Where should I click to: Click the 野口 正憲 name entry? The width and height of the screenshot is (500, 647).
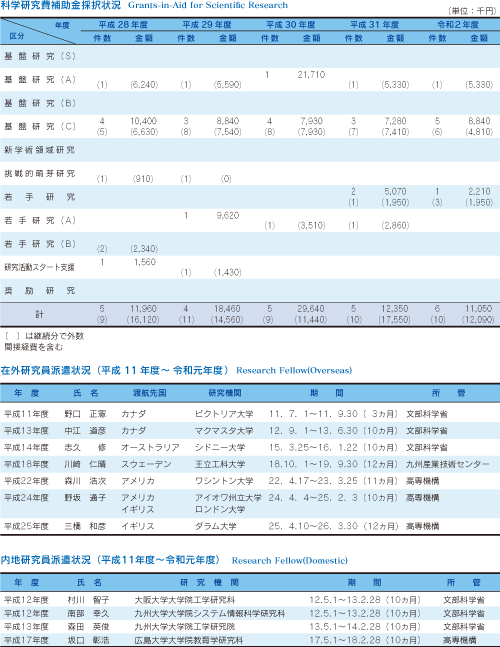tap(85, 414)
